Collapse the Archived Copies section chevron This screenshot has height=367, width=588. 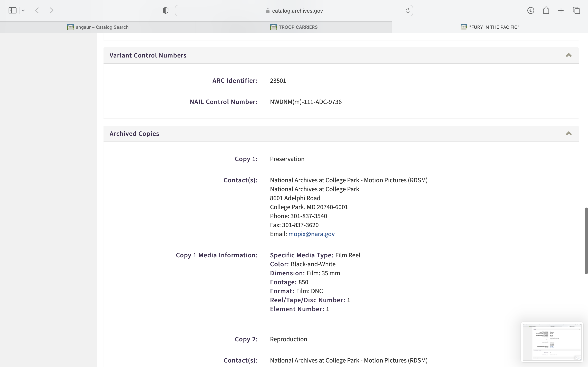[569, 134]
